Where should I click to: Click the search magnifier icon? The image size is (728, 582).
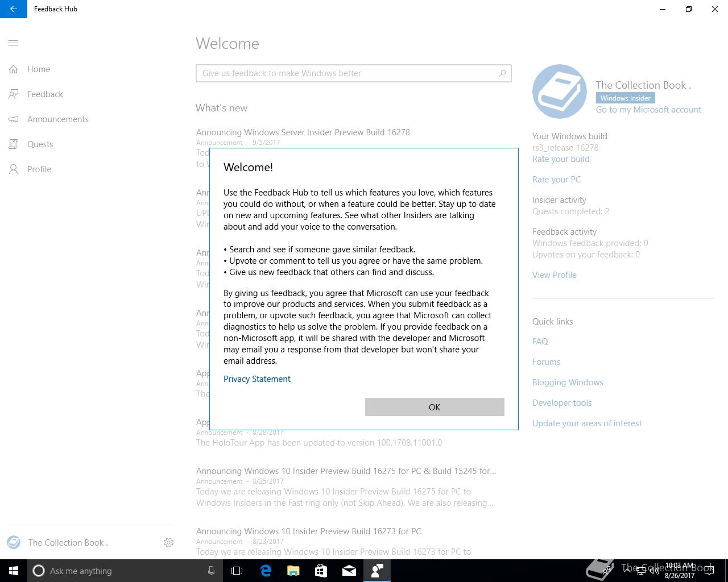pos(502,73)
